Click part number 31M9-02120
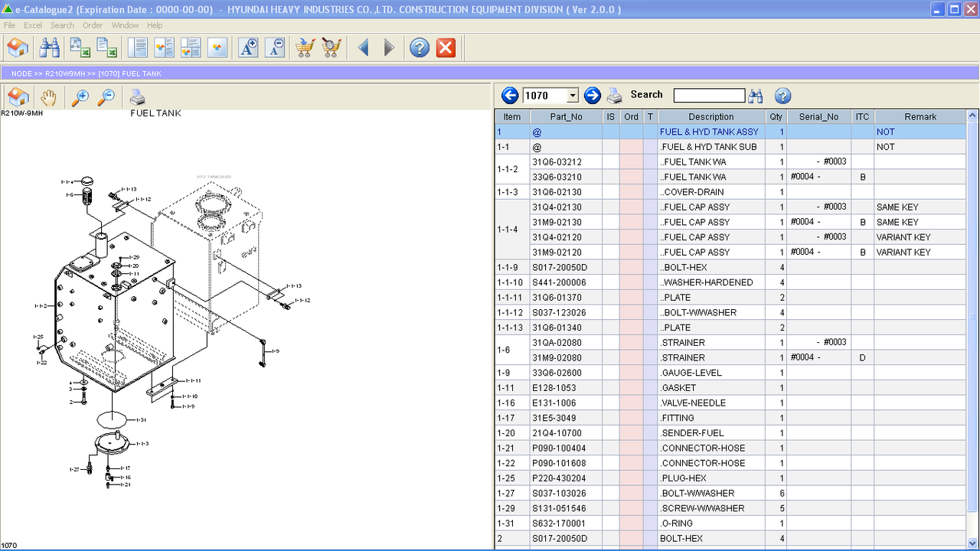Image resolution: width=980 pixels, height=551 pixels. pos(557,253)
